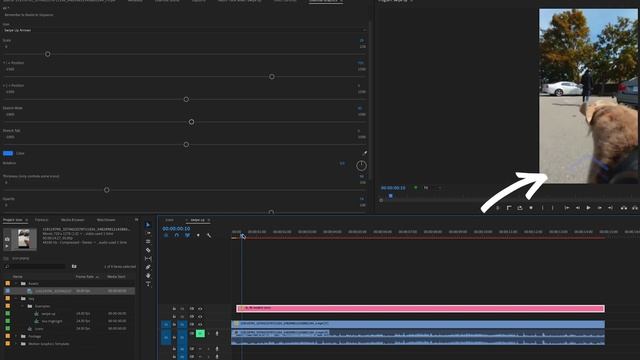640x360 pixels.
Task: Click the Thickness slider handle
Action: (x=107, y=190)
